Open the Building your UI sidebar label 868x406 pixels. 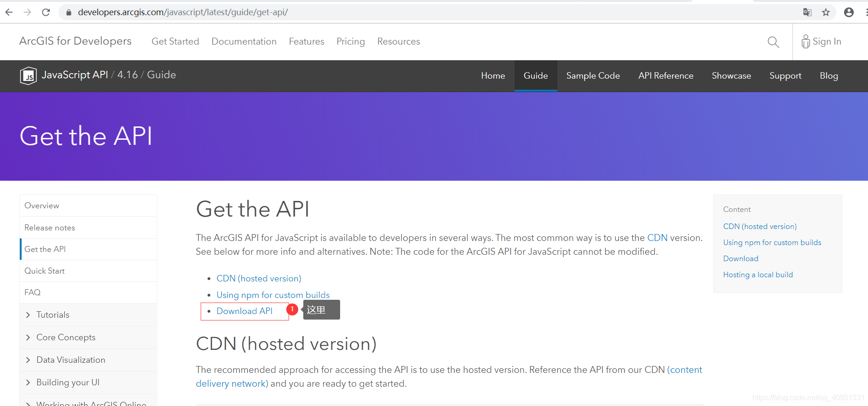[x=68, y=383]
